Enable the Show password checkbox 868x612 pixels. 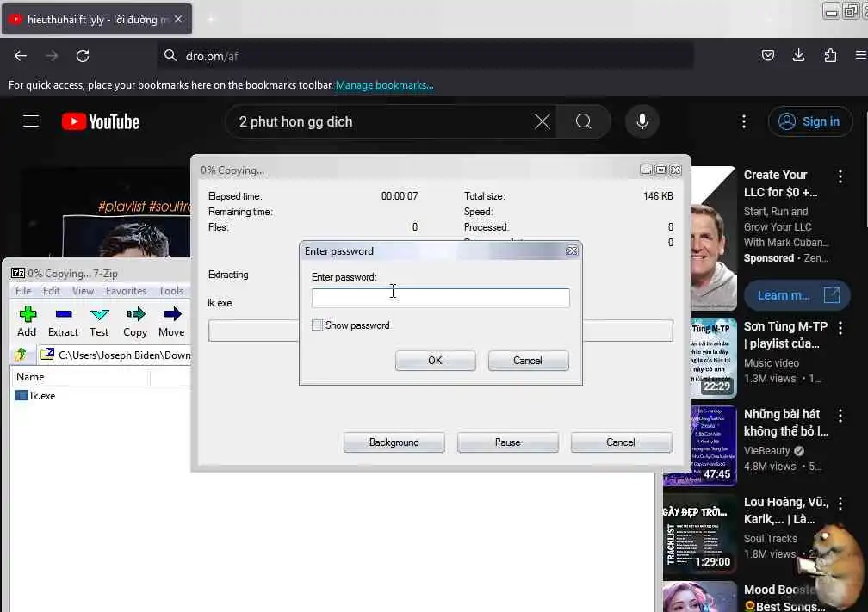tap(317, 325)
